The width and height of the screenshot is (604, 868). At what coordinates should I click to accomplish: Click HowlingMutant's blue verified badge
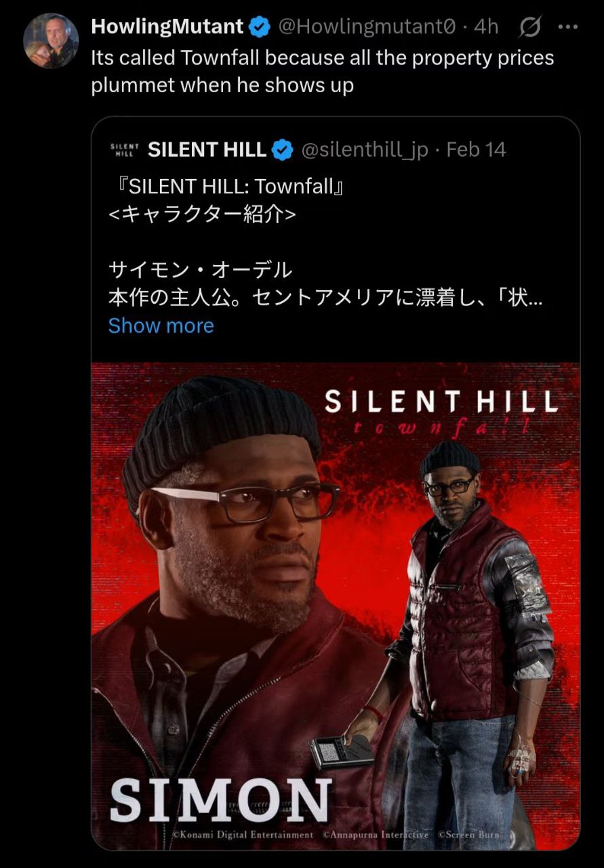(x=260, y=27)
